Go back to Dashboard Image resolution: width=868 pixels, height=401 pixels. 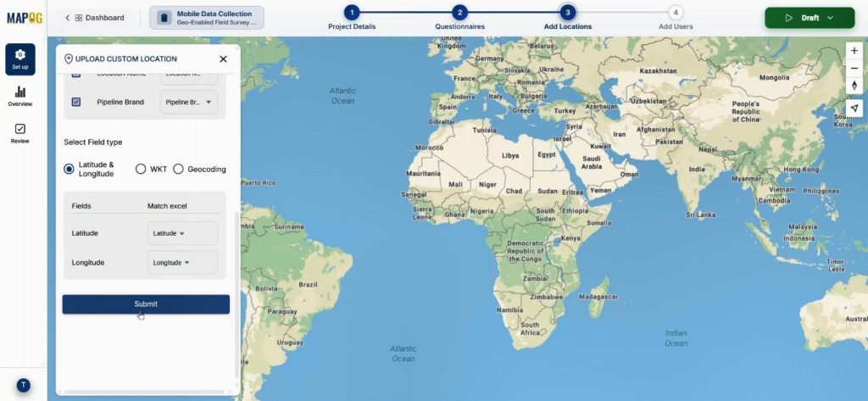pos(95,18)
